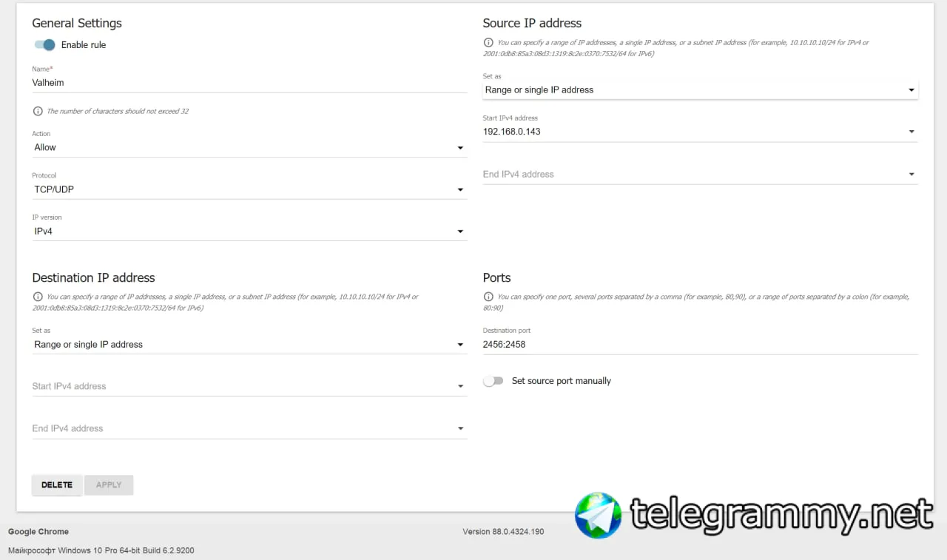
Task: Click the Name field containing Valheim
Action: (x=249, y=83)
